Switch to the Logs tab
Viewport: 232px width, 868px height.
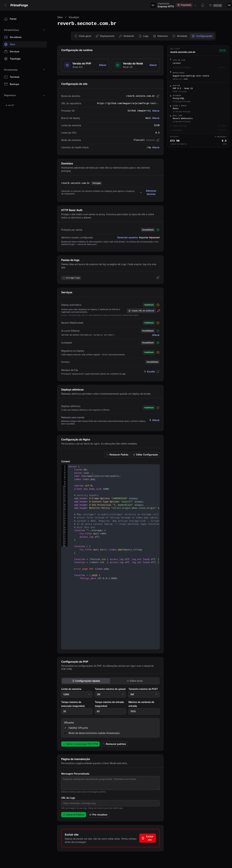(144, 36)
